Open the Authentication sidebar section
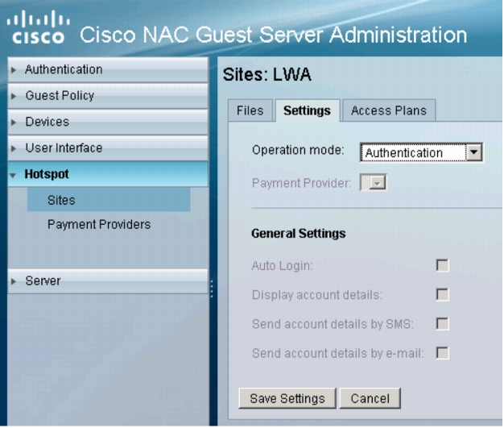 click(x=108, y=70)
